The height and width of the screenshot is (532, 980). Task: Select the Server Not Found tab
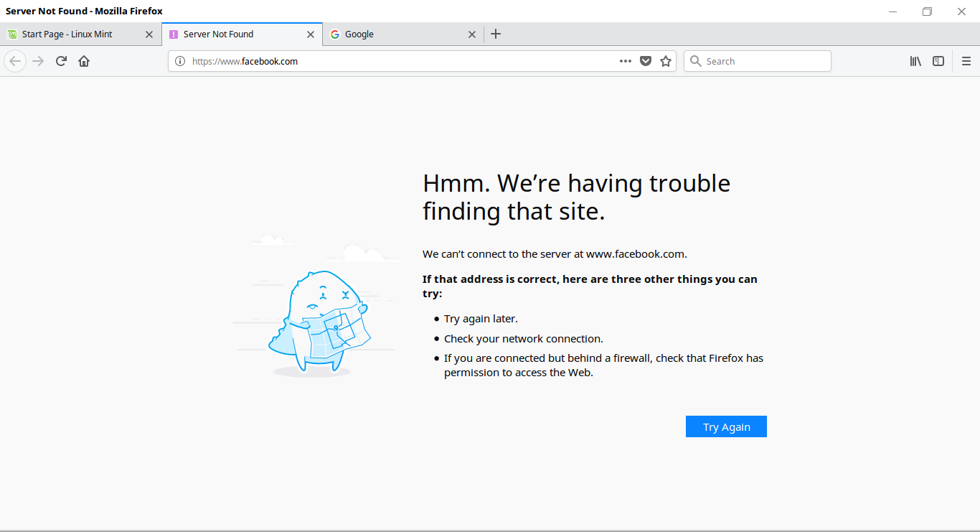(x=242, y=34)
